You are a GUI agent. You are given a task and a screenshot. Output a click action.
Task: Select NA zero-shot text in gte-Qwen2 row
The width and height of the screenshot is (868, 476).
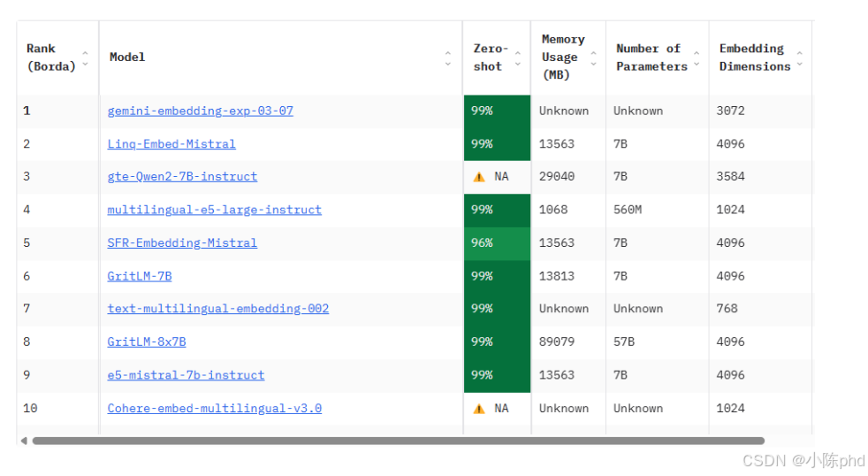coord(501,176)
